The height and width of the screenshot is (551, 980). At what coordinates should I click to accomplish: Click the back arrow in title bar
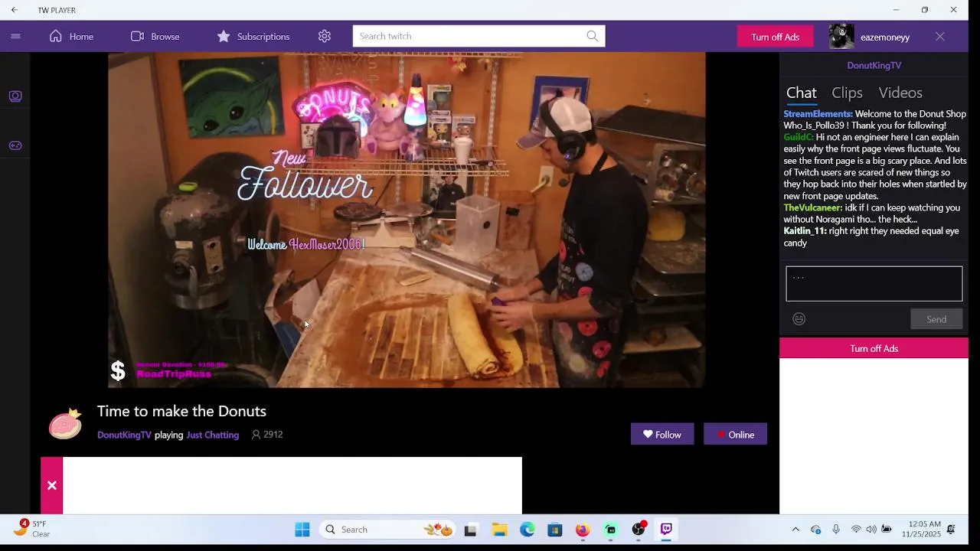click(x=15, y=10)
